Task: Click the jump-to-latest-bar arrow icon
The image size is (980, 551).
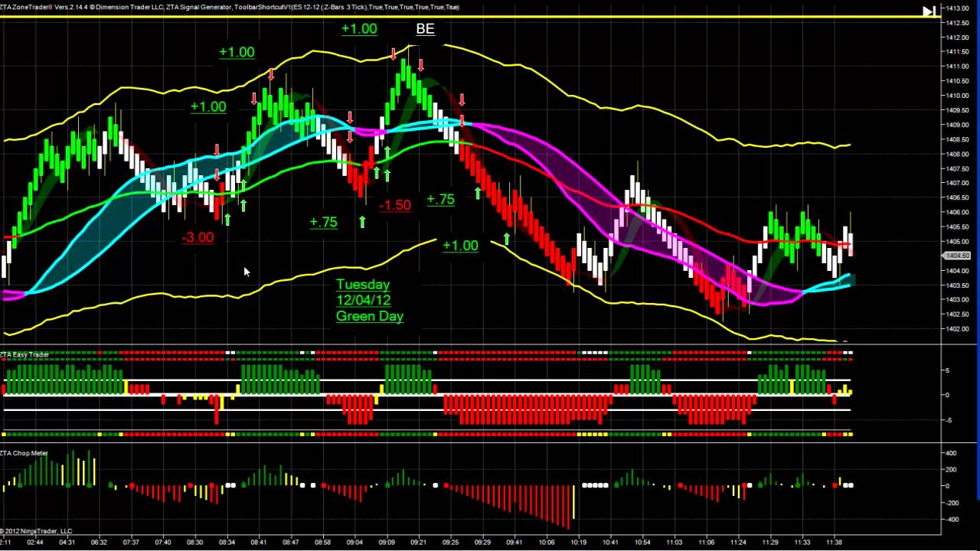Action: coord(929,11)
